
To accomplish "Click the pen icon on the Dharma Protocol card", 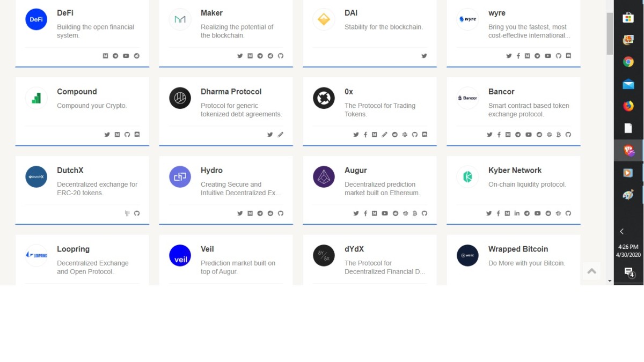I will pos(281,134).
